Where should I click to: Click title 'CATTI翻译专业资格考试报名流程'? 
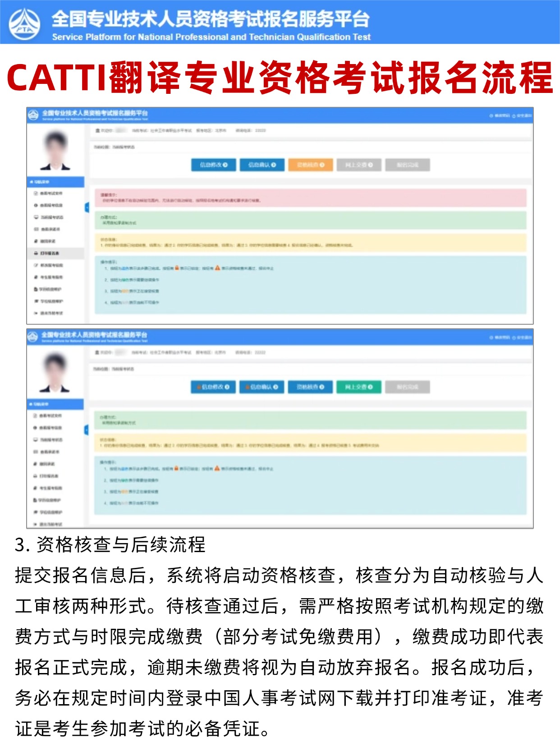[x=280, y=78]
